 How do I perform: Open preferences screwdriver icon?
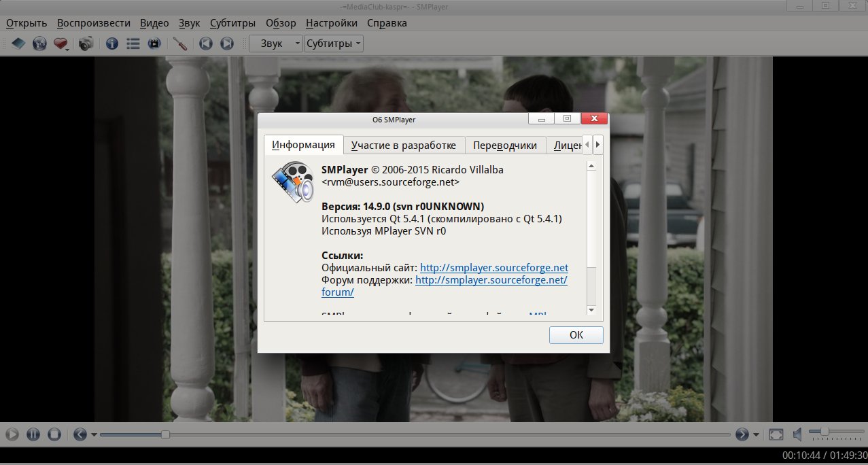[180, 44]
